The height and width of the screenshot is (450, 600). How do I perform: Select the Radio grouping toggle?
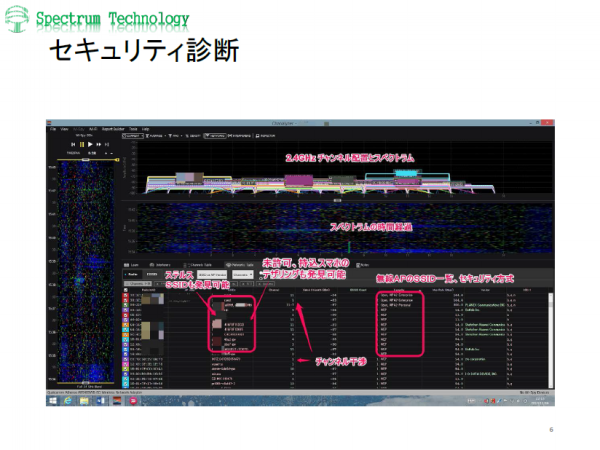[132, 274]
